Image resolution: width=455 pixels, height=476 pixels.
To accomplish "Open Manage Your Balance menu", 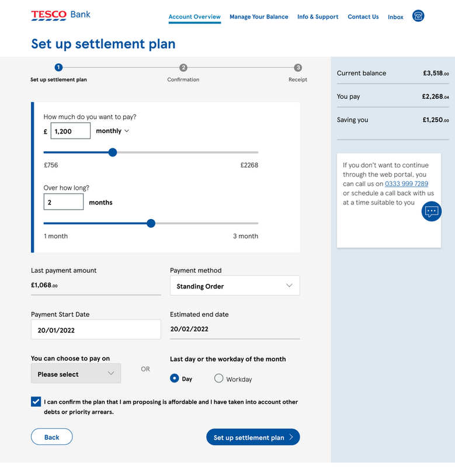I will tap(259, 17).
